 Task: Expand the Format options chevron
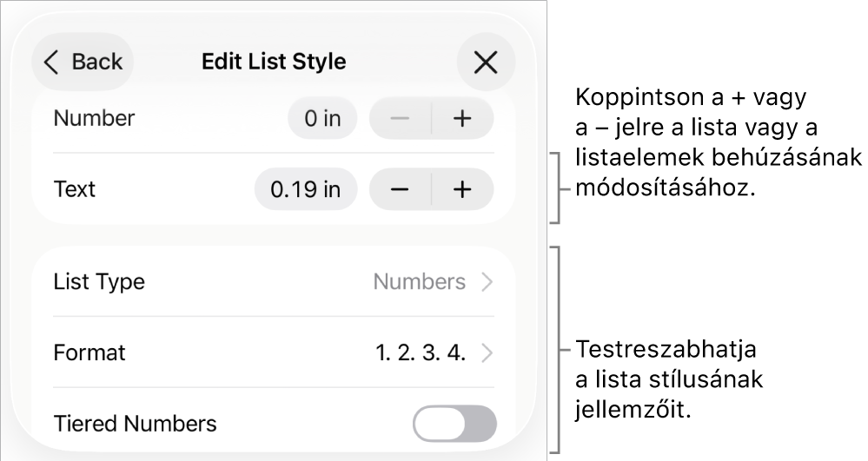tap(487, 352)
